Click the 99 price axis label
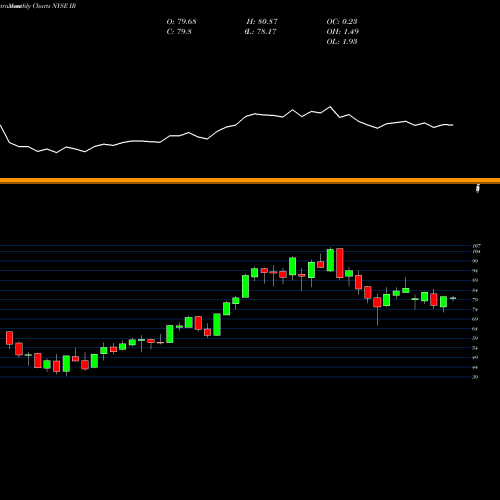Viewport: 500px width, 500px height. [476, 261]
